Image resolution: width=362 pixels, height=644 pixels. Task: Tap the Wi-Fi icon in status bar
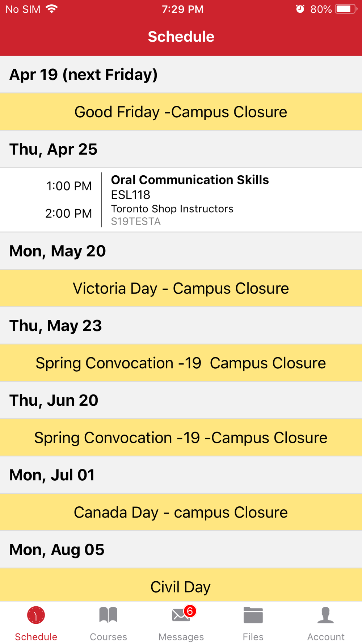point(52,9)
